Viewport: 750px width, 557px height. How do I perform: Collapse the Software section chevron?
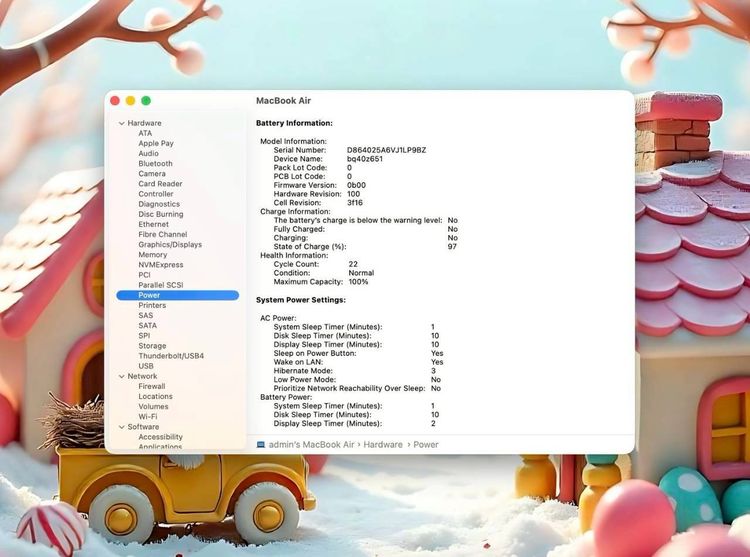[x=121, y=427]
